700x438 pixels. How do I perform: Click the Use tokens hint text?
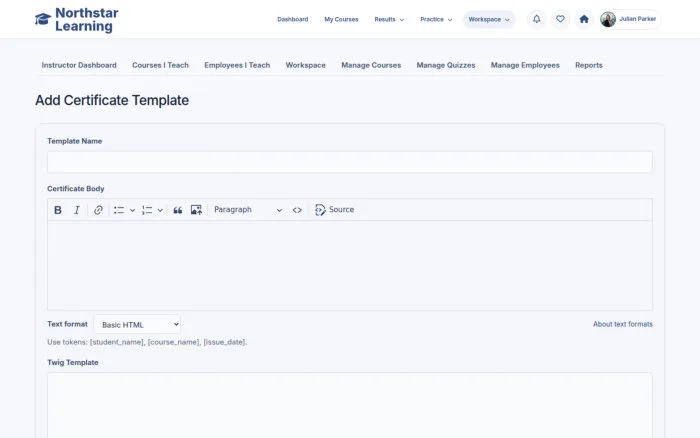pyautogui.click(x=147, y=342)
